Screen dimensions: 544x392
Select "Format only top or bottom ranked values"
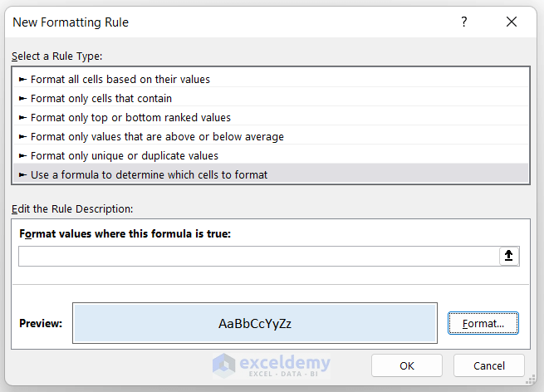(130, 118)
